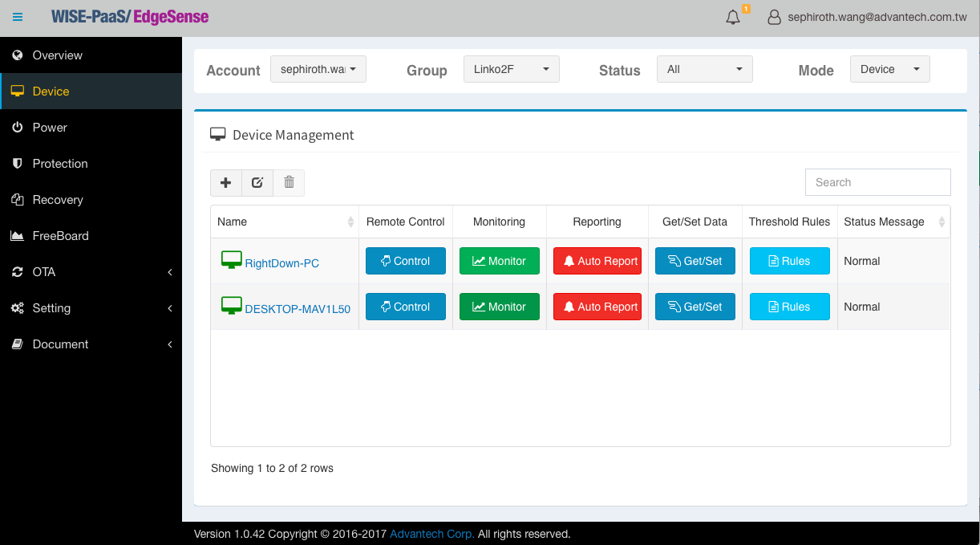Open the Status dropdown
Screen dimensions: 980x545
(x=705, y=69)
